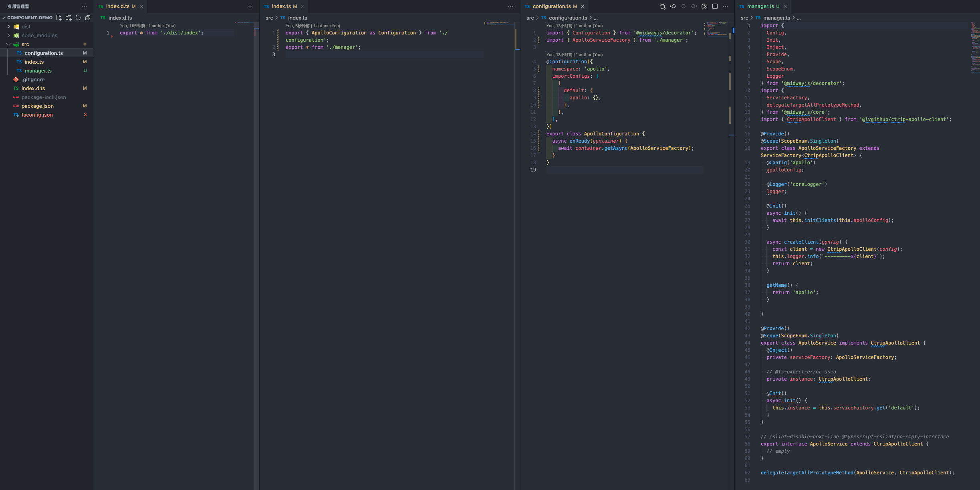Click the blame annotation above index.d.ts code

[147, 26]
